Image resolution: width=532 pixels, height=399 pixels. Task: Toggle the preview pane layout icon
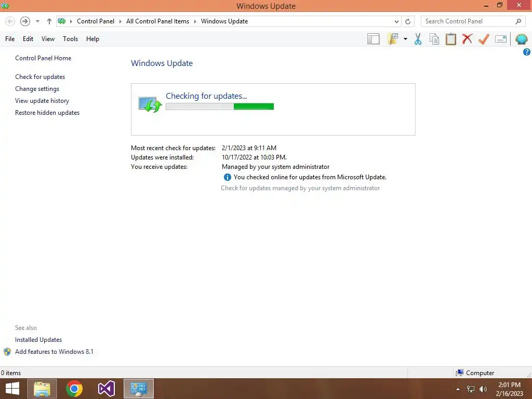pyautogui.click(x=373, y=39)
